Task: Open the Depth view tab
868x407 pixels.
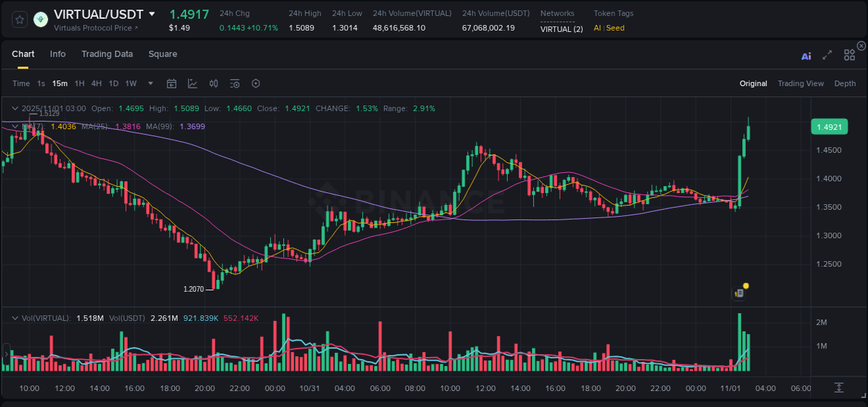Action: point(844,83)
